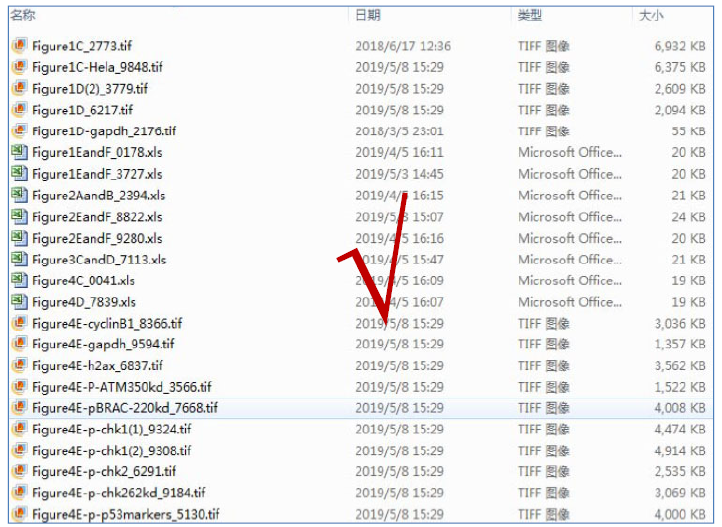Sort by the 类型 column header
The width and height of the screenshot is (722, 527).
[x=530, y=15]
